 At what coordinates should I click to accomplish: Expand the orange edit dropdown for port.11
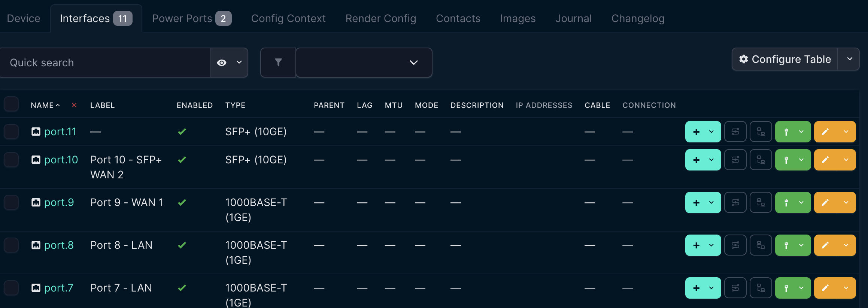846,132
